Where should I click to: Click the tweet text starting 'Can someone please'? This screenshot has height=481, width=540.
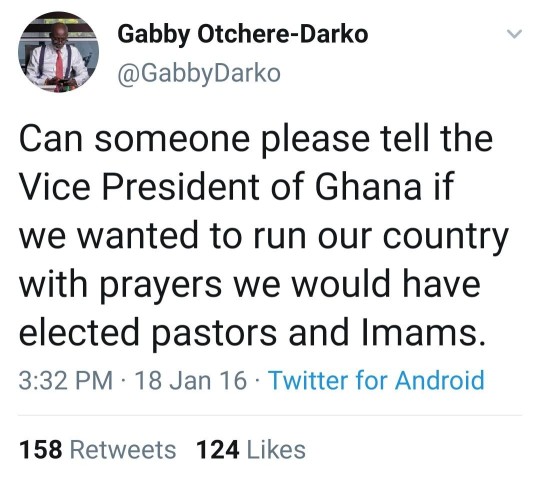263,236
